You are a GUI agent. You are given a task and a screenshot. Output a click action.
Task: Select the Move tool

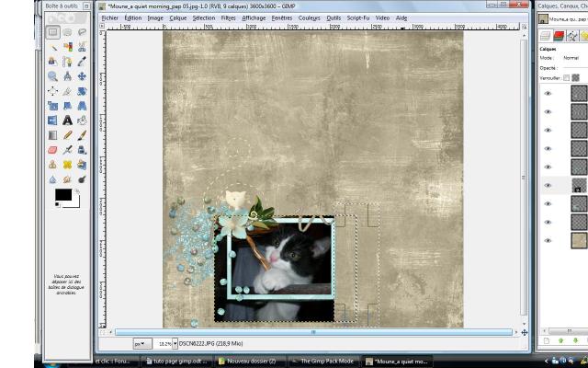click(82, 76)
